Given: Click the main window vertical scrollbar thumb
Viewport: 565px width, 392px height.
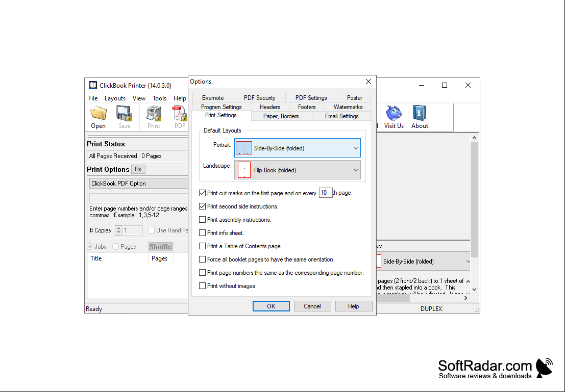Looking at the screenshot, I should [x=474, y=199].
